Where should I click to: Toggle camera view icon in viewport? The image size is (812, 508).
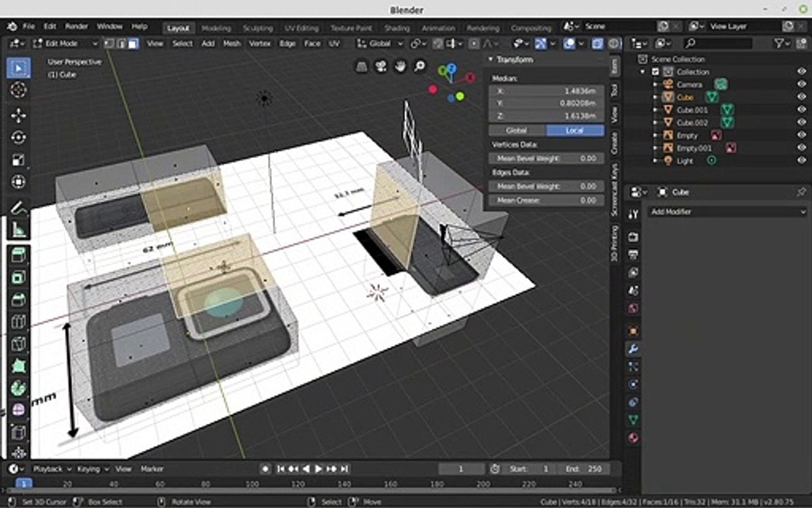coord(381,66)
